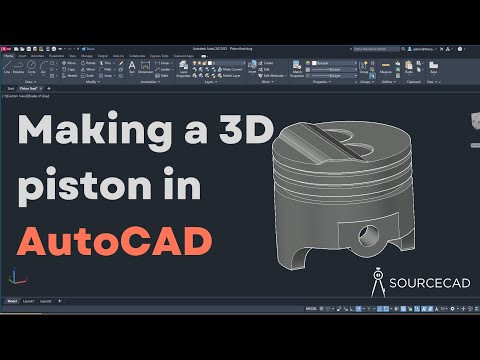480x360 pixels.
Task: Activate the Stretch command
Action: tap(70, 76)
